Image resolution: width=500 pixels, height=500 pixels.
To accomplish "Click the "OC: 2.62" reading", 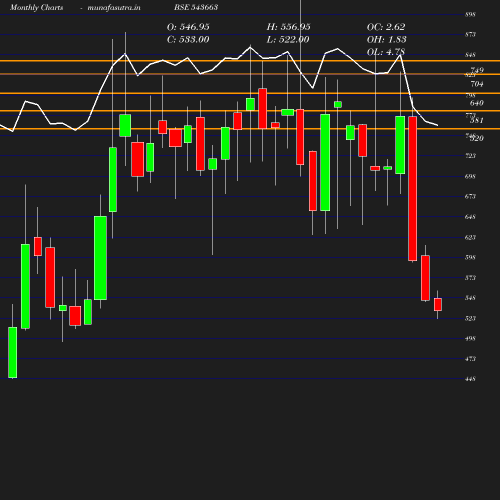I will [386, 27].
